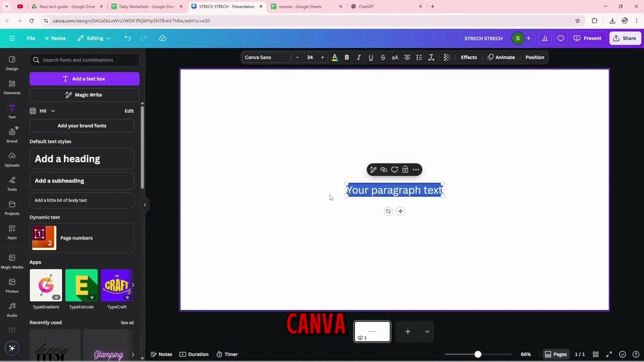Open the Photos panel
Screen dimensions: 644x362
12,285
